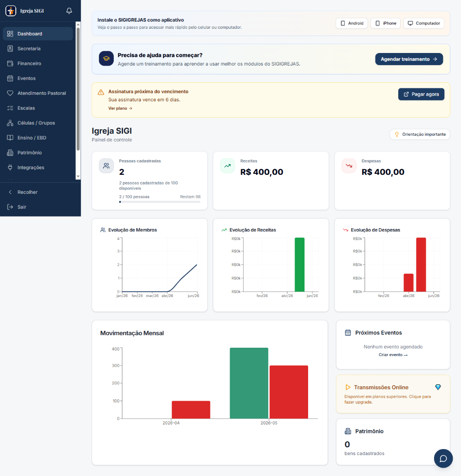Click the green 2026-05 bar in Movimentação Mensal
Image resolution: width=461 pixels, height=476 pixels.
point(249,383)
